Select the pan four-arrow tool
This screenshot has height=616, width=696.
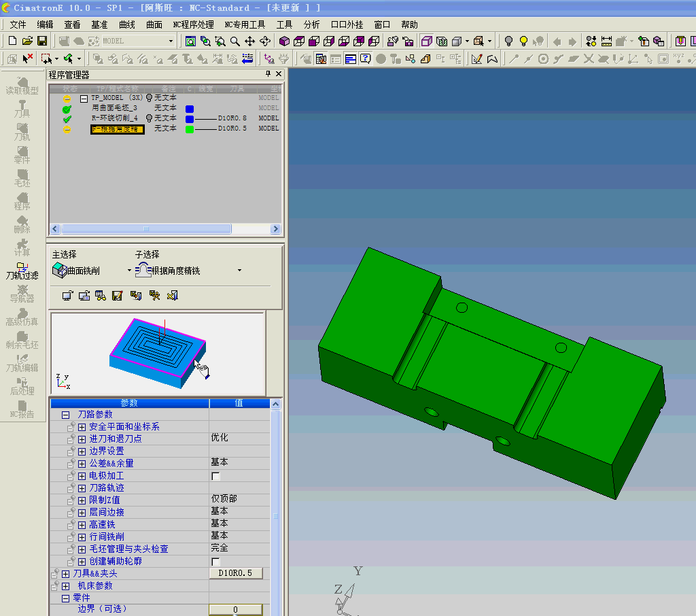point(250,41)
